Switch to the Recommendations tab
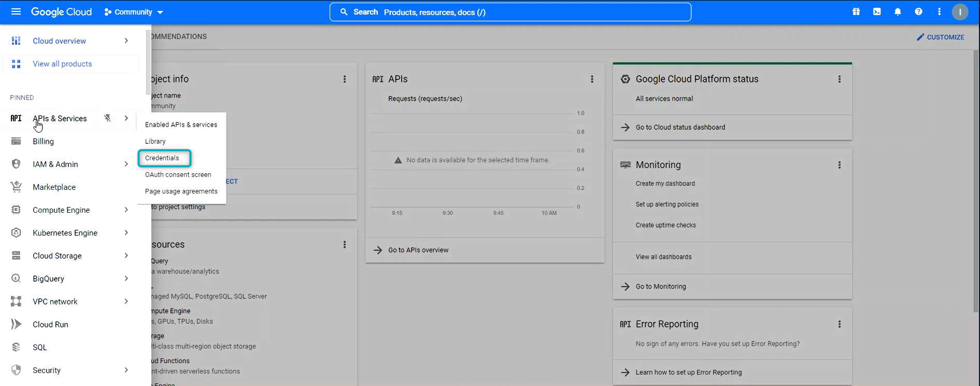The image size is (980, 386). pos(179,37)
